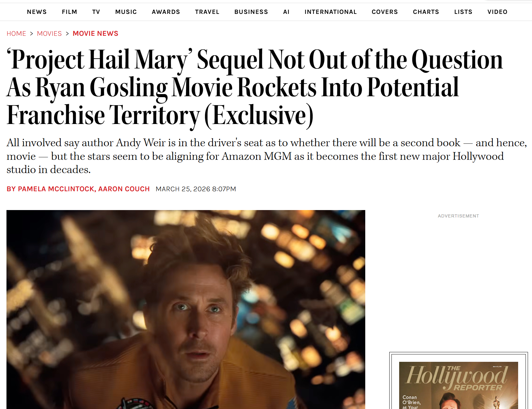
Task: Open the MOVIE NEWS breadcrumb
Action: [96, 34]
